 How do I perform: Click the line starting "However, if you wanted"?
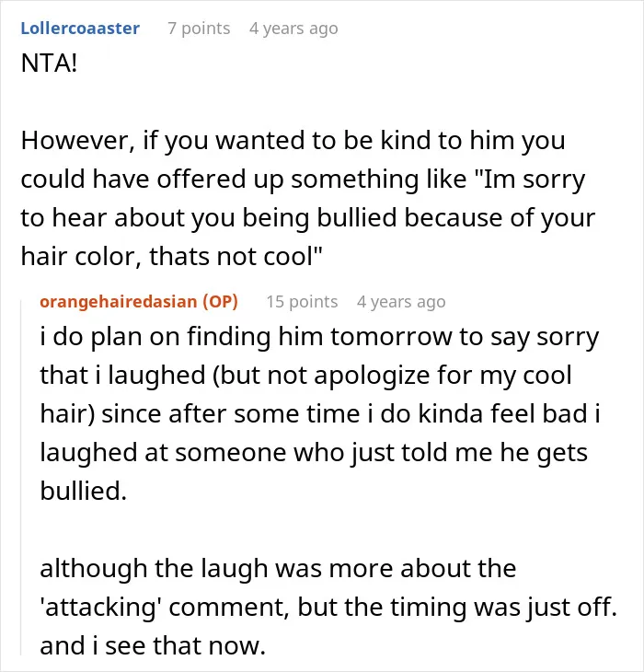pyautogui.click(x=293, y=141)
